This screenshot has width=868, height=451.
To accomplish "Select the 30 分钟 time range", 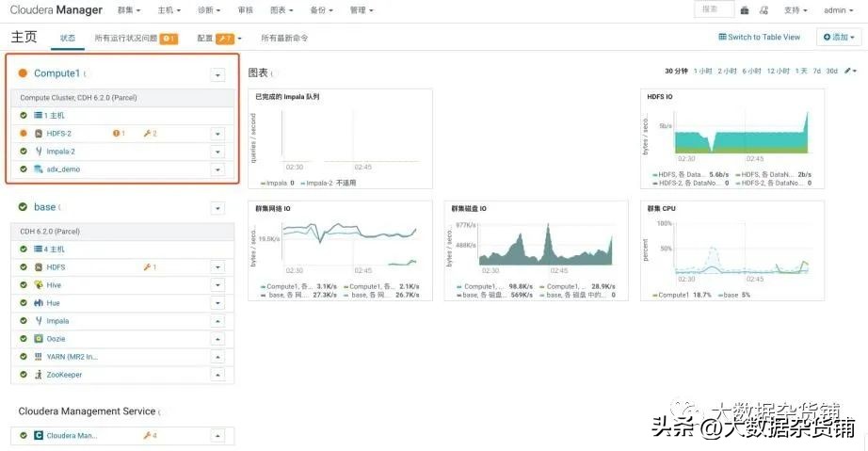I will 676,72.
